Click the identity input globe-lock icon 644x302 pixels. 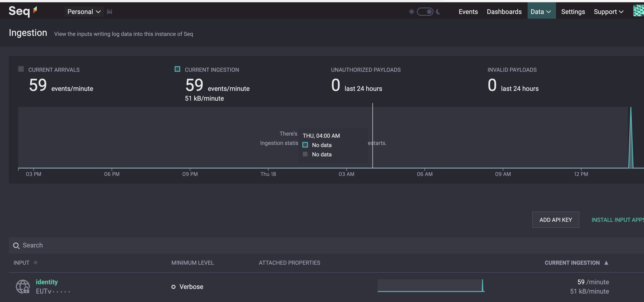click(x=23, y=286)
